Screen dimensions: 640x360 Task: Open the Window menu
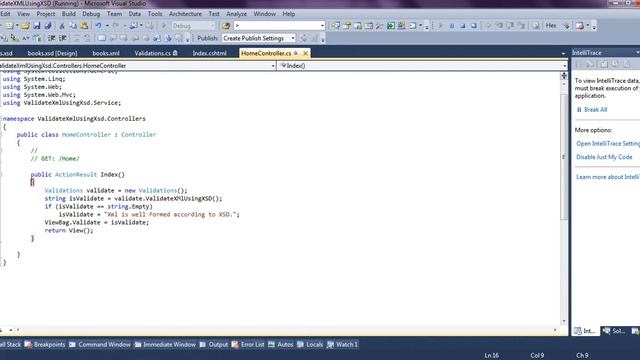click(264, 14)
